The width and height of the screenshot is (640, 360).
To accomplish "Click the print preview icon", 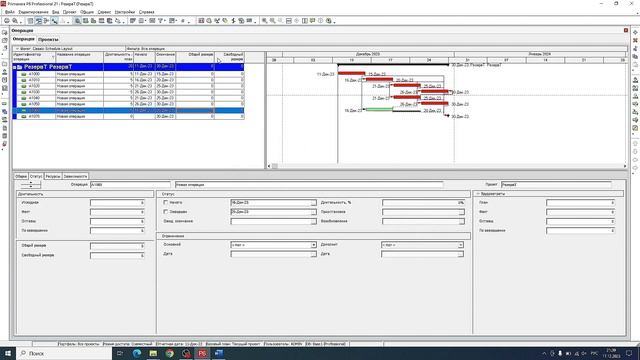I will [x=15, y=21].
